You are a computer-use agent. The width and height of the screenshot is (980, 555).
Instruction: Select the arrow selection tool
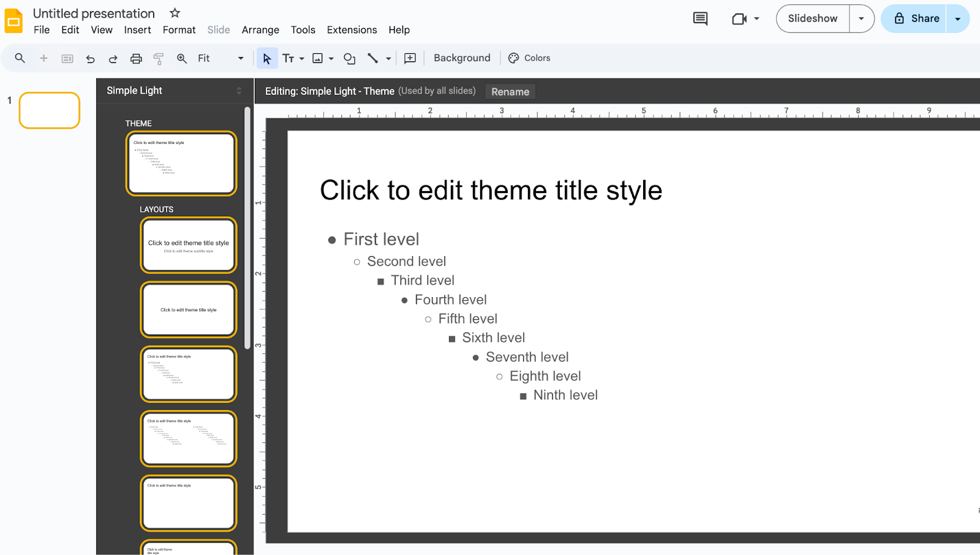(266, 58)
